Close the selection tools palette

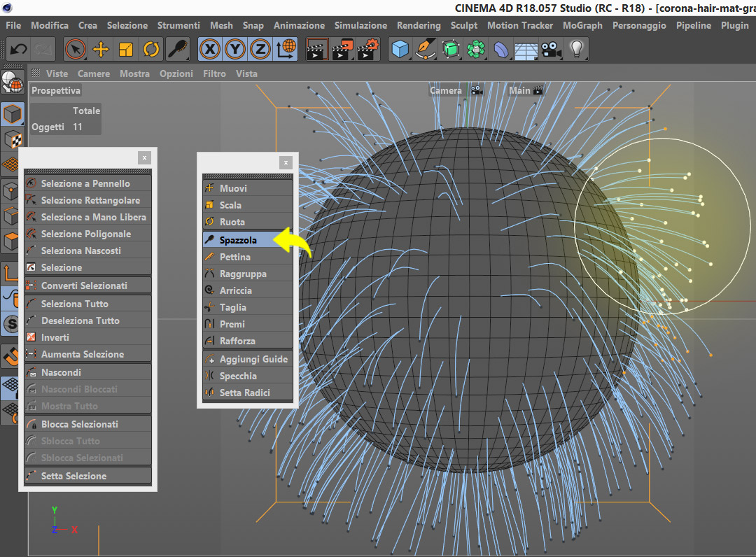[144, 157]
